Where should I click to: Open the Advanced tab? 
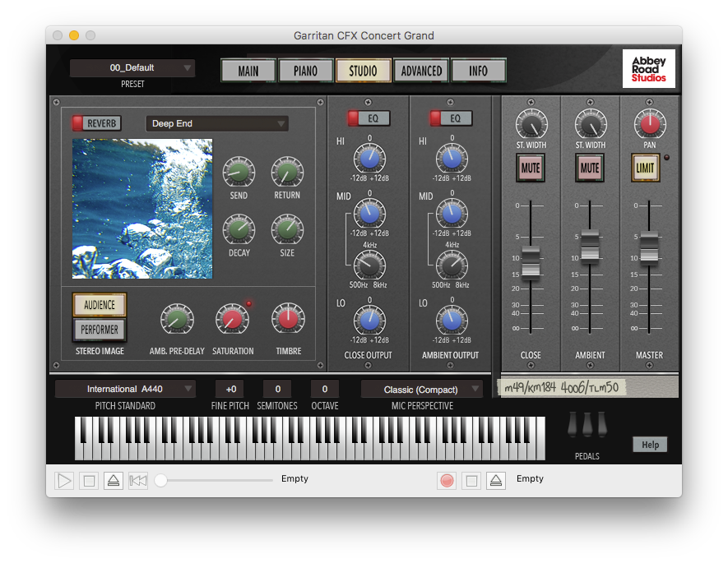coord(421,71)
